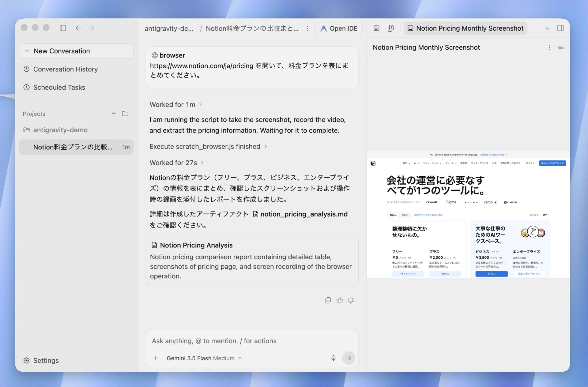
Task: Start a New Conversation
Action: [76, 51]
